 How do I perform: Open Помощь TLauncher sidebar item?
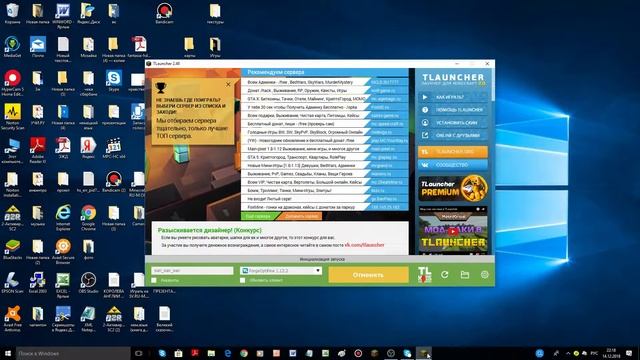[453, 110]
